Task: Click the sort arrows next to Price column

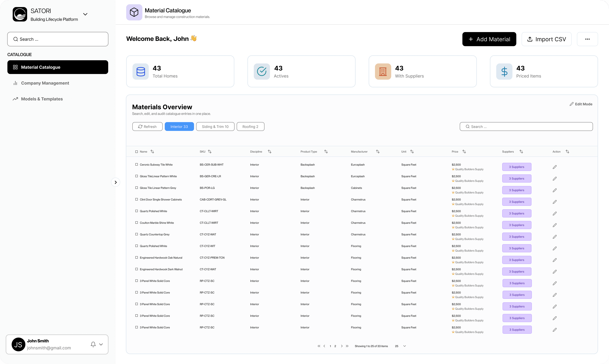Action: coord(464,152)
